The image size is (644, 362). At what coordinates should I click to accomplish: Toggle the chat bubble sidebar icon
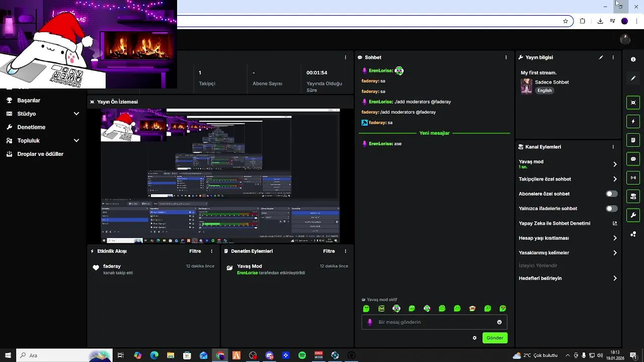coord(633,159)
